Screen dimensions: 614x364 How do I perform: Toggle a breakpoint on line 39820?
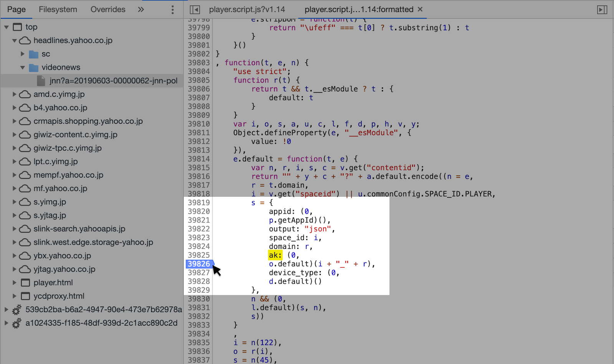[x=199, y=211]
